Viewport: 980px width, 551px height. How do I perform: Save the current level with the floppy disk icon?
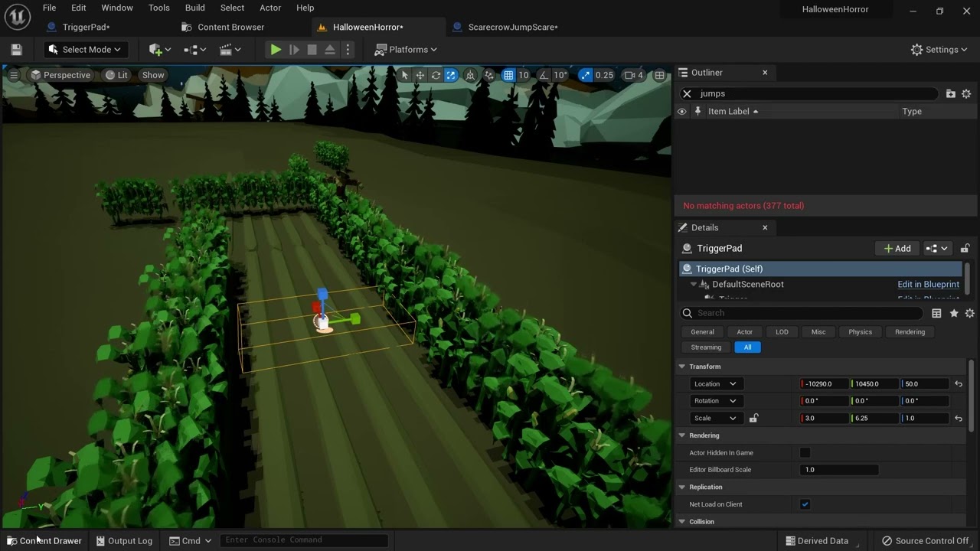pyautogui.click(x=16, y=50)
